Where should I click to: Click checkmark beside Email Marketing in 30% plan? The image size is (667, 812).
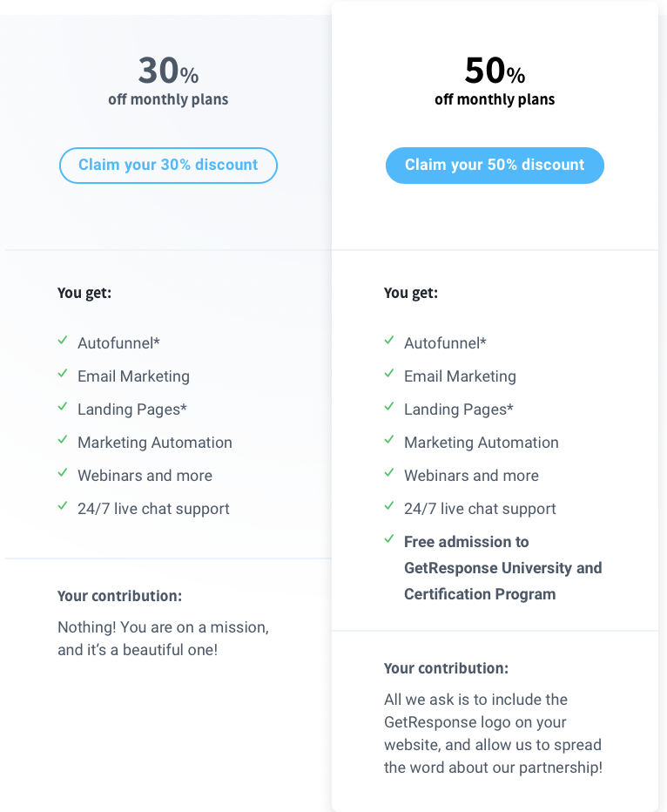point(63,374)
